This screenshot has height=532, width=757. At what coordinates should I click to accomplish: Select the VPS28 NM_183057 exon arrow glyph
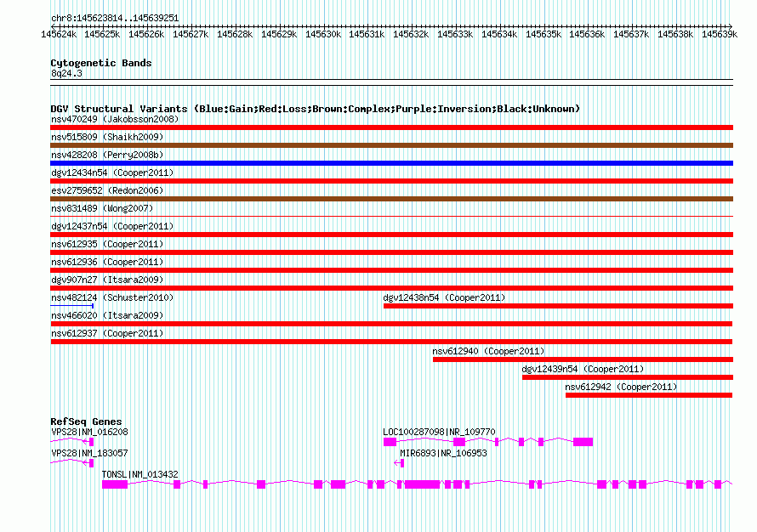pyautogui.click(x=88, y=463)
